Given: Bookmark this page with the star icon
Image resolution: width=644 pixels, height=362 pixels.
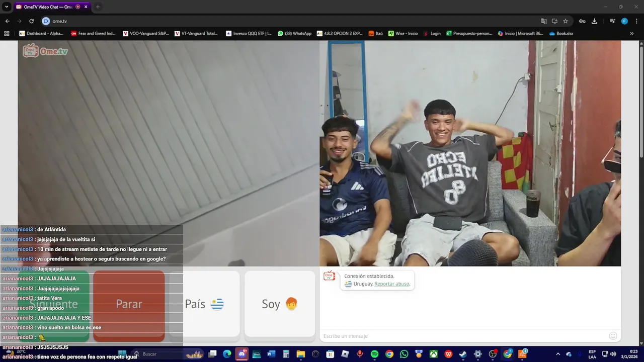Looking at the screenshot, I should [x=566, y=21].
